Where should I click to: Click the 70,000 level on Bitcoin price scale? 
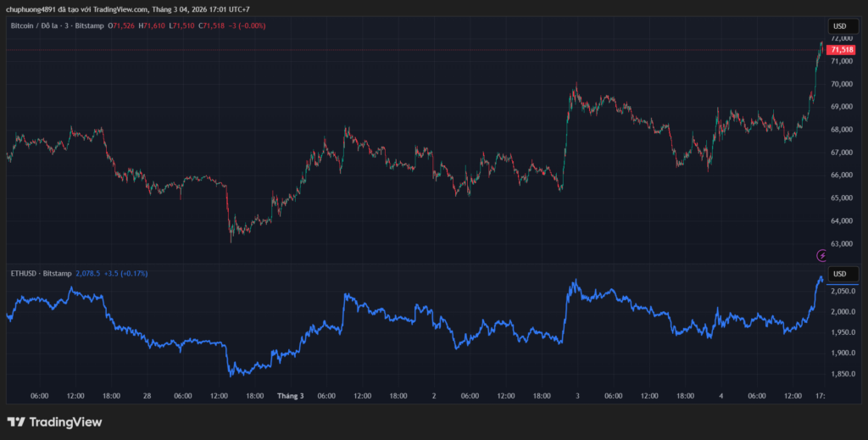(842, 84)
